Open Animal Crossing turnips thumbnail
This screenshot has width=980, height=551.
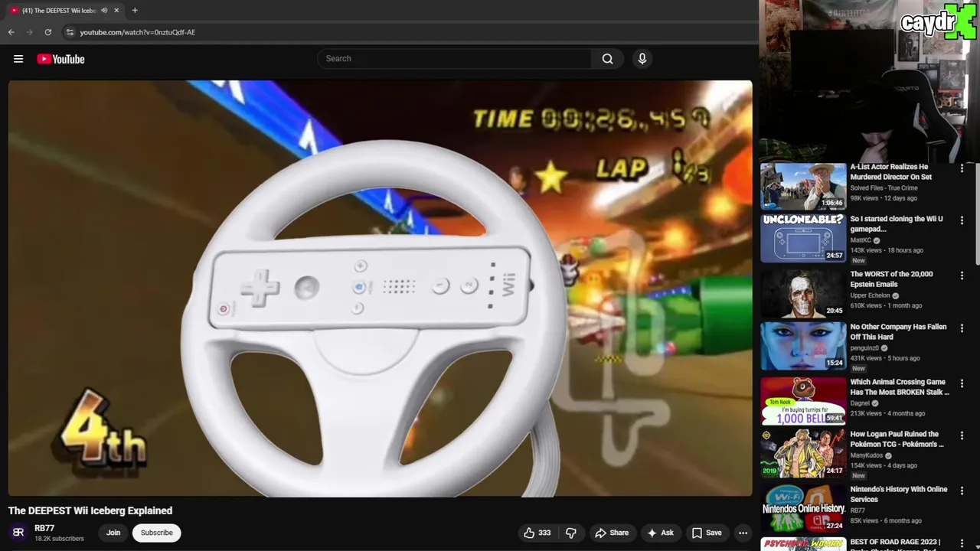(803, 401)
